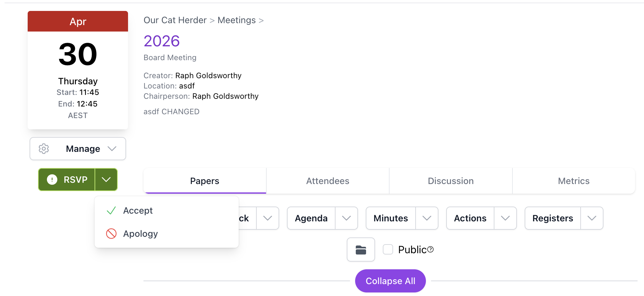
Task: Click the gear icon on the Manage button
Action: coord(44,148)
